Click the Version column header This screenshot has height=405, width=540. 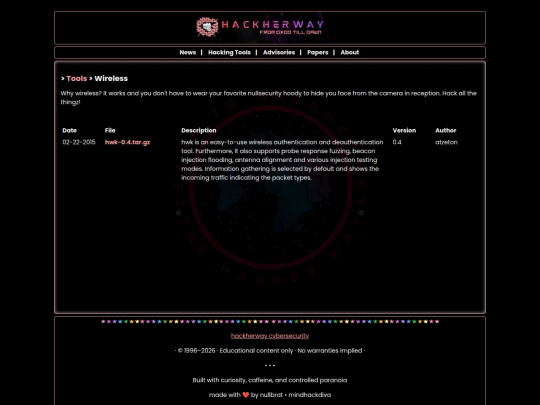point(404,131)
